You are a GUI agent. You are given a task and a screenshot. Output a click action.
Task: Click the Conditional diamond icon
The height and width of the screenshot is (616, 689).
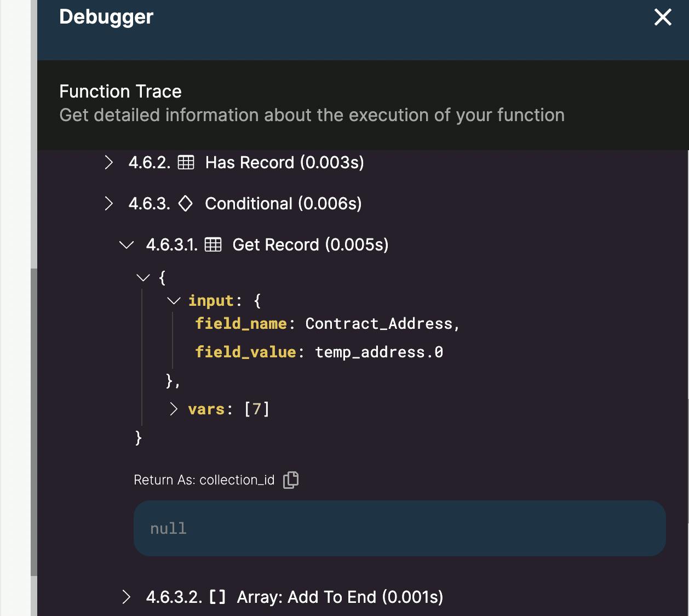coord(186,203)
